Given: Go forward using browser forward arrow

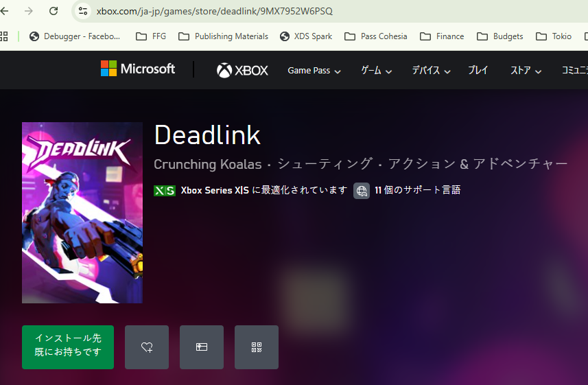Looking at the screenshot, I should (29, 11).
